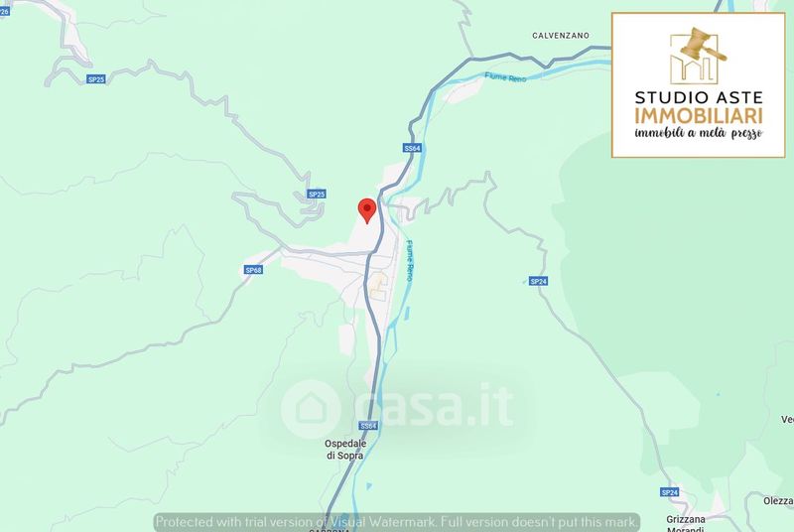Click the immobili a metà prezzo tagline

(x=699, y=133)
